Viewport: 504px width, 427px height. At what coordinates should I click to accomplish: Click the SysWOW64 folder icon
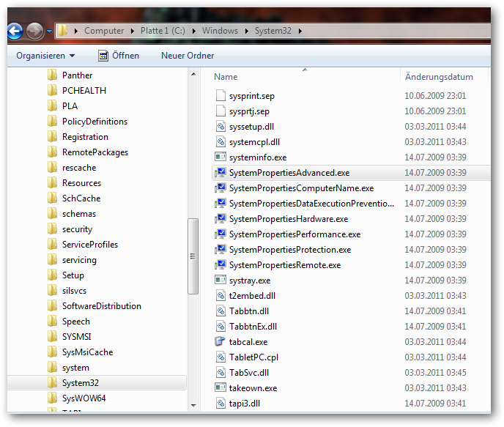click(52, 398)
